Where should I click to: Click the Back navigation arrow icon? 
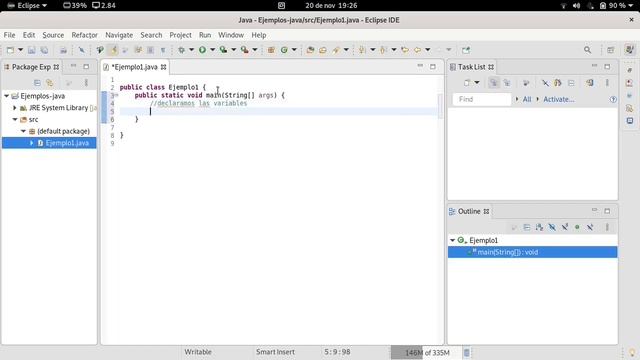pos(418,50)
